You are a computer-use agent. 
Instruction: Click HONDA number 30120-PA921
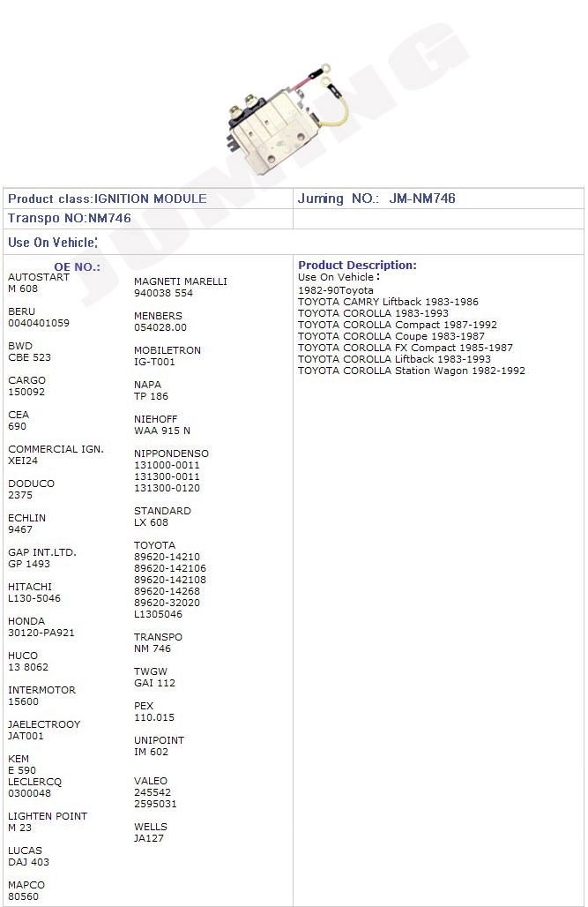click(x=41, y=633)
